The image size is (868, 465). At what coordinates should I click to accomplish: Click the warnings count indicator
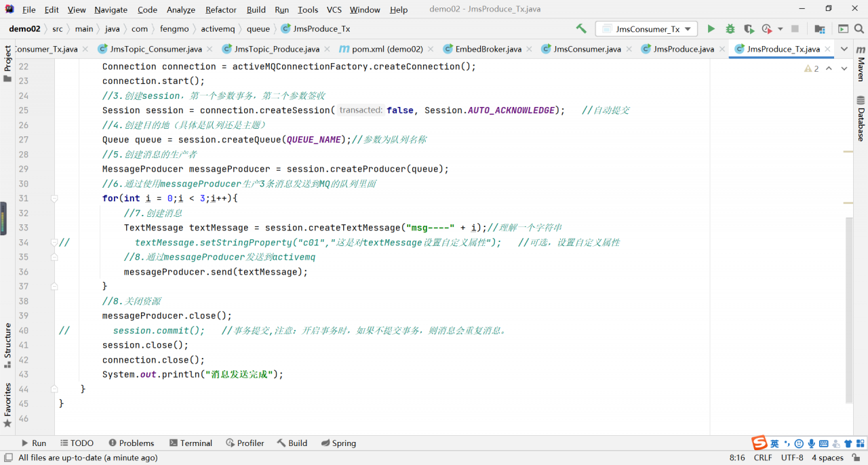tap(811, 68)
